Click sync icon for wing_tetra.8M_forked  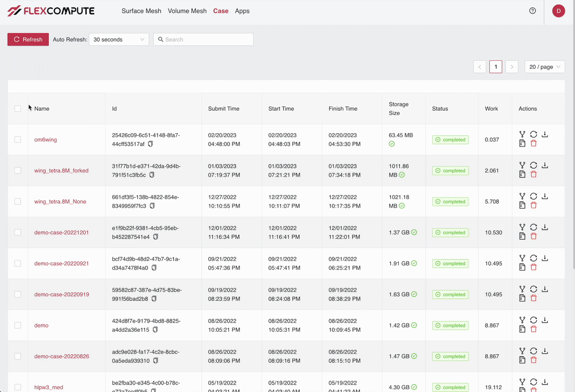533,166
